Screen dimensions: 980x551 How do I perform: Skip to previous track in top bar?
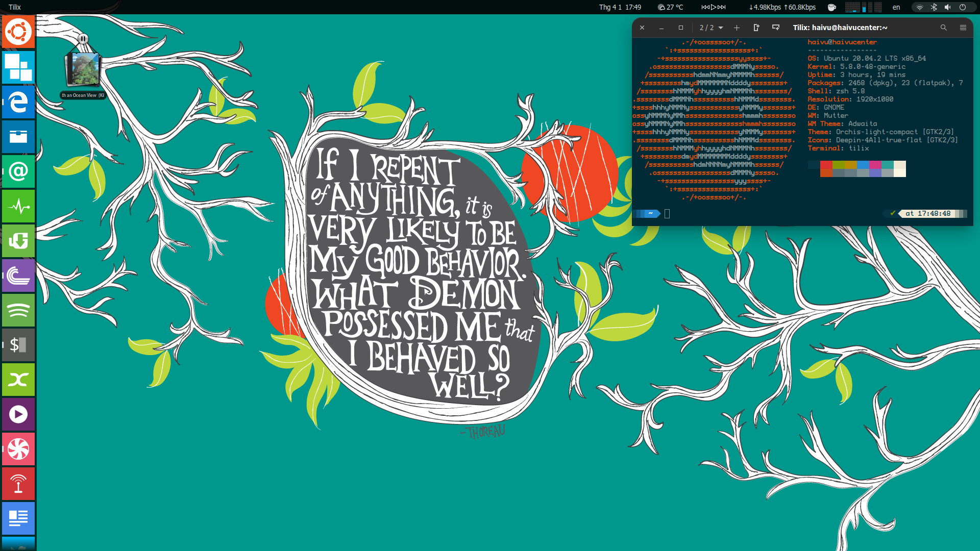click(x=705, y=7)
